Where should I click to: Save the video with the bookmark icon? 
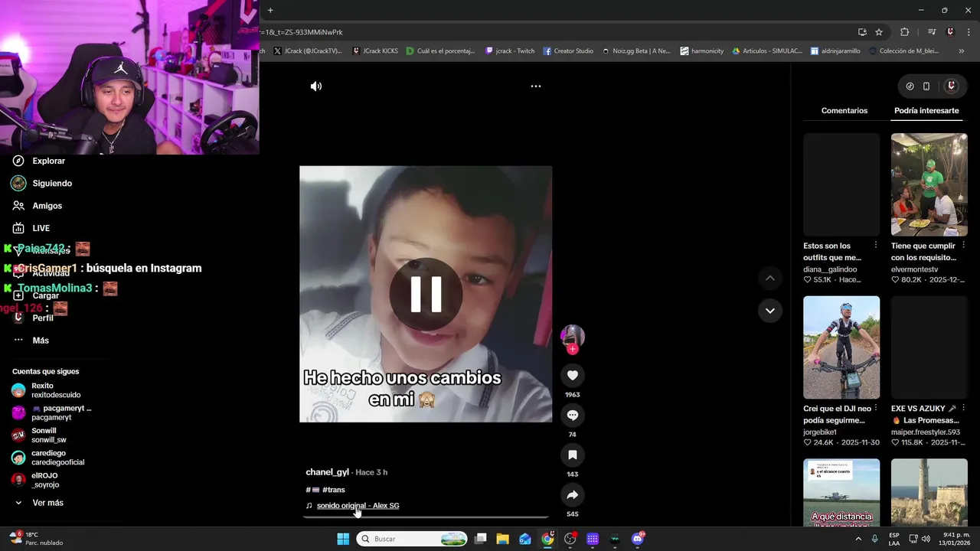coord(572,455)
